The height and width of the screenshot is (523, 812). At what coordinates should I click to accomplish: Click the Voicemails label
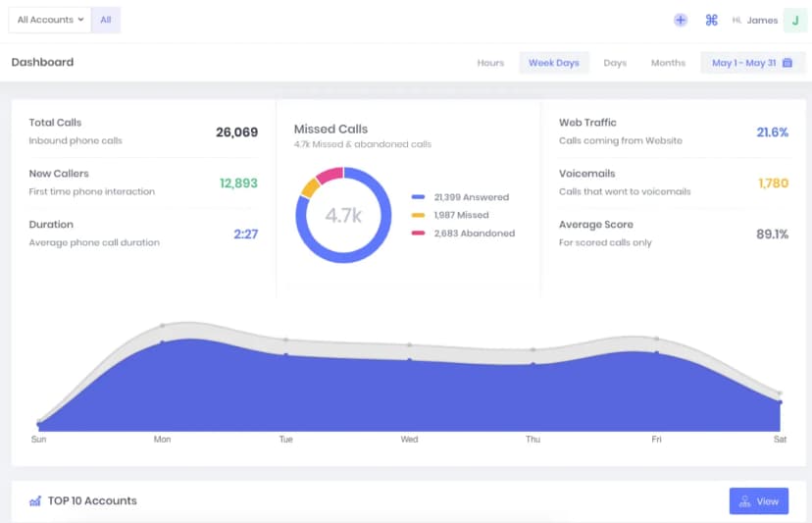tap(586, 174)
